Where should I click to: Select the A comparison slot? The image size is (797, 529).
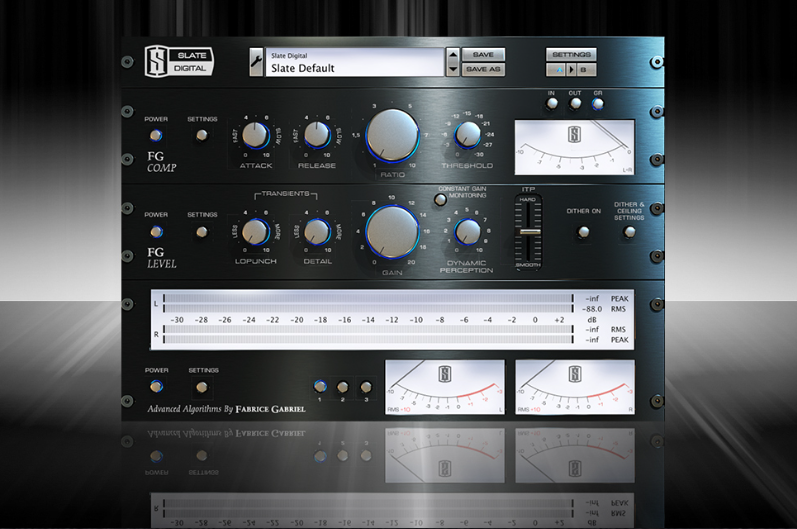[x=557, y=70]
